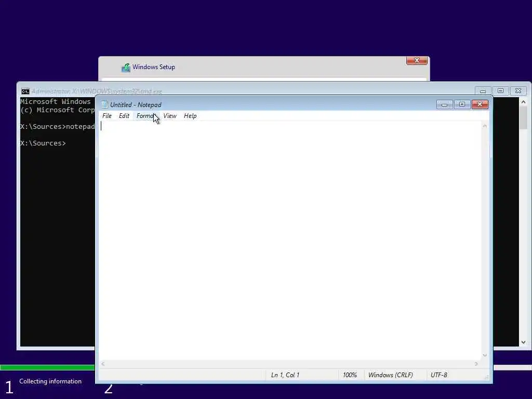Click the Collecting information step label
This screenshot has height=399, width=532.
50,381
